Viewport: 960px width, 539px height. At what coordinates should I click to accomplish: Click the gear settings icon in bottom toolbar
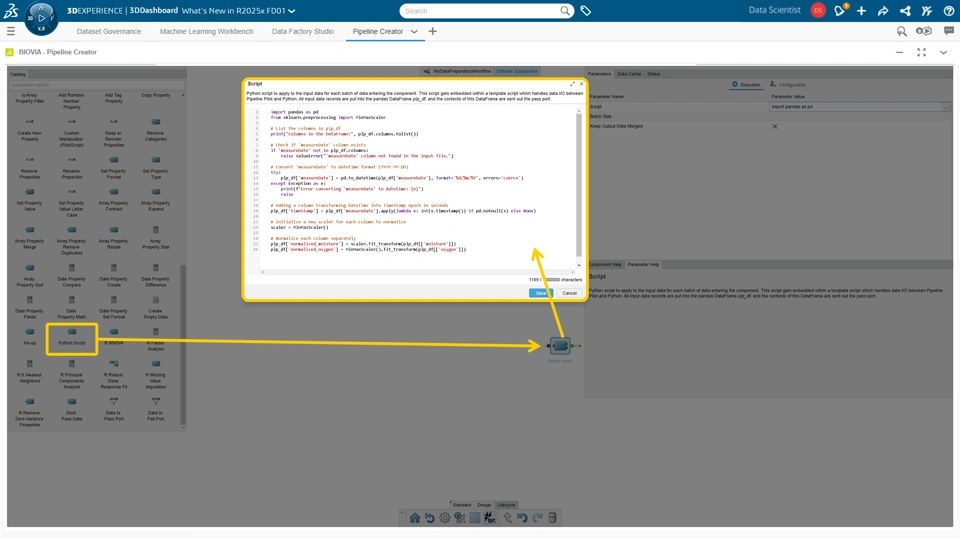(444, 518)
